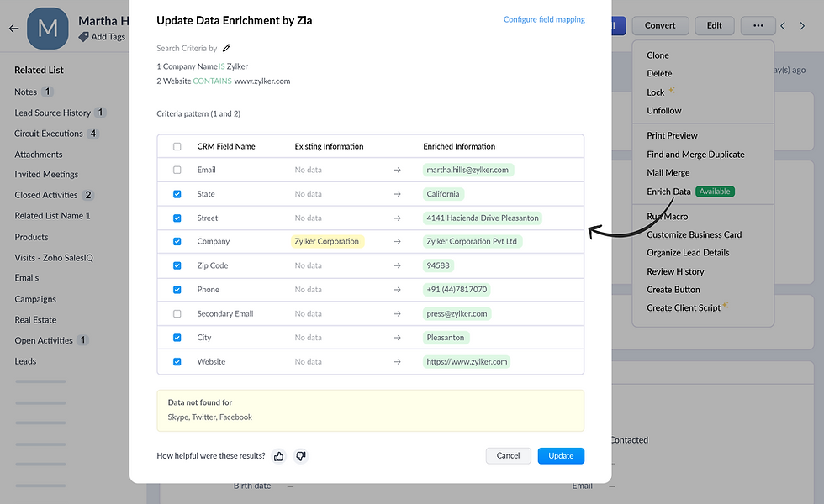This screenshot has width=824, height=504.
Task: Click enriched secondary email press@zylker.com
Action: 457,314
